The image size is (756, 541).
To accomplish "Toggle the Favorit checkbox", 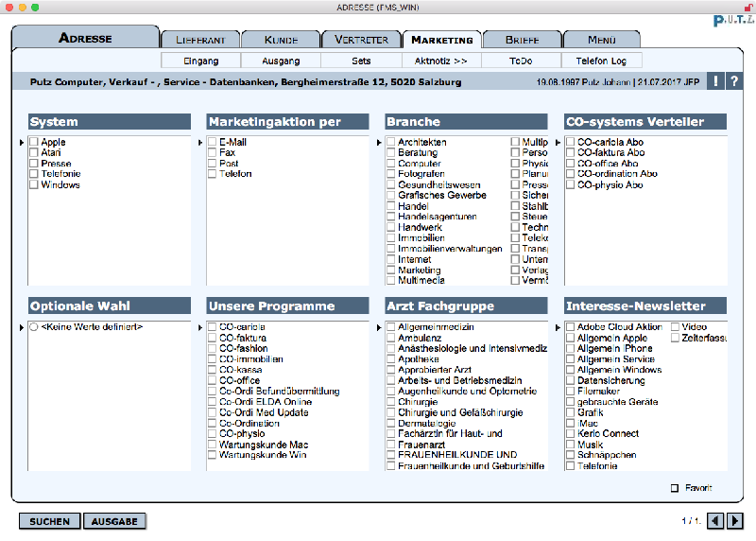I will click(675, 488).
